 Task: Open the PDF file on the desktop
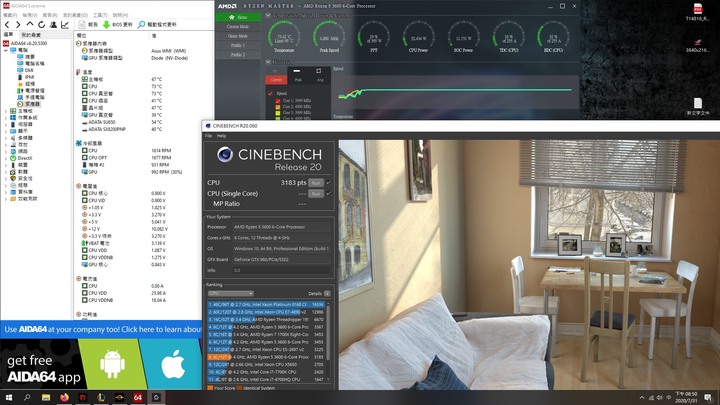698,12
